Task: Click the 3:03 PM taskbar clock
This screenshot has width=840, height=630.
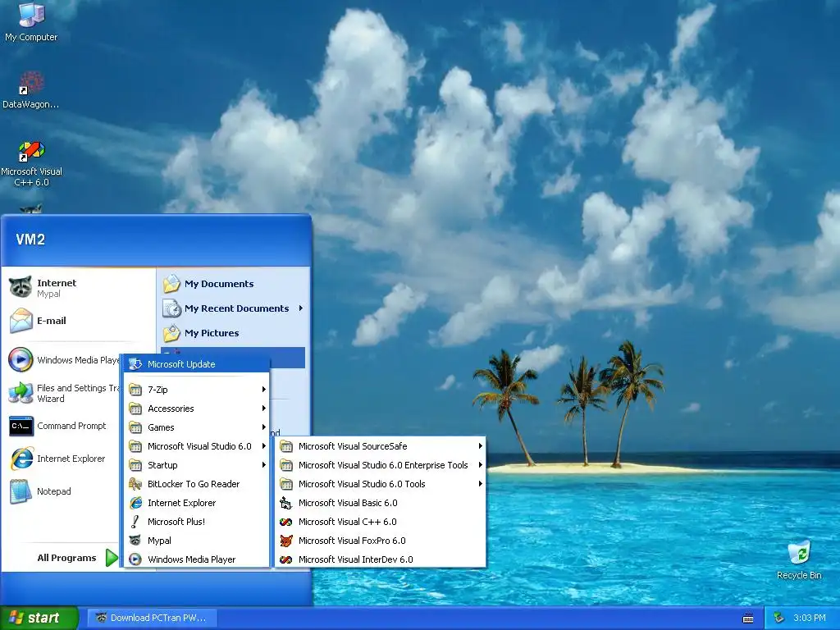Action: (810, 618)
